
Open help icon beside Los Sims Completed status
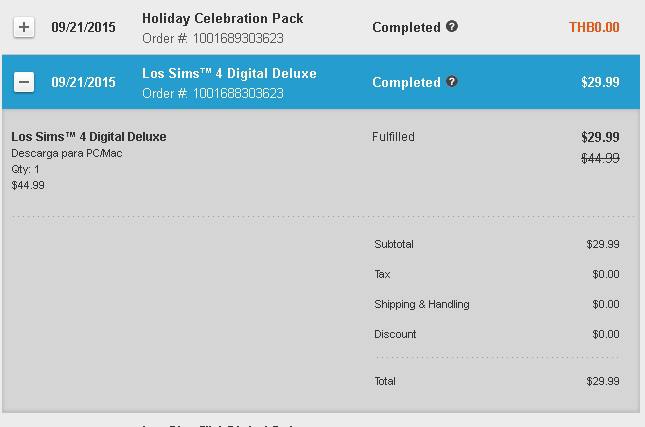pyautogui.click(x=452, y=81)
